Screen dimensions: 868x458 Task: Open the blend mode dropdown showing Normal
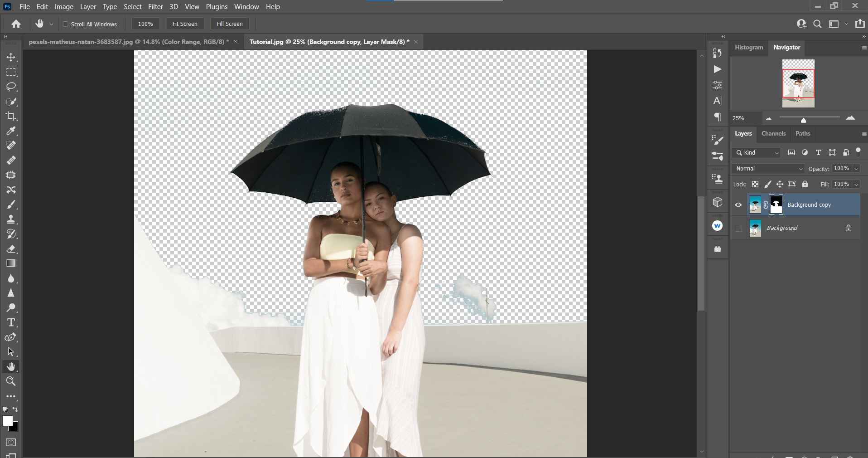pyautogui.click(x=767, y=168)
